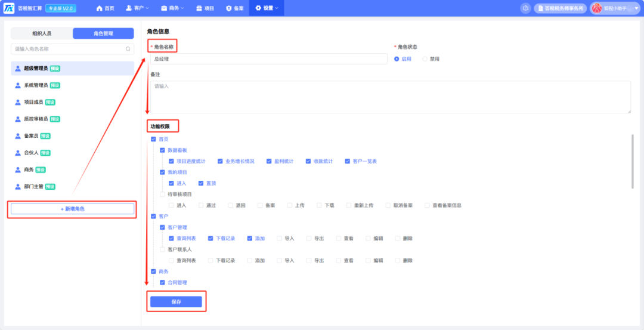644x330 pixels.
Task: Click the 质控审核员 person icon
Action: (18, 119)
